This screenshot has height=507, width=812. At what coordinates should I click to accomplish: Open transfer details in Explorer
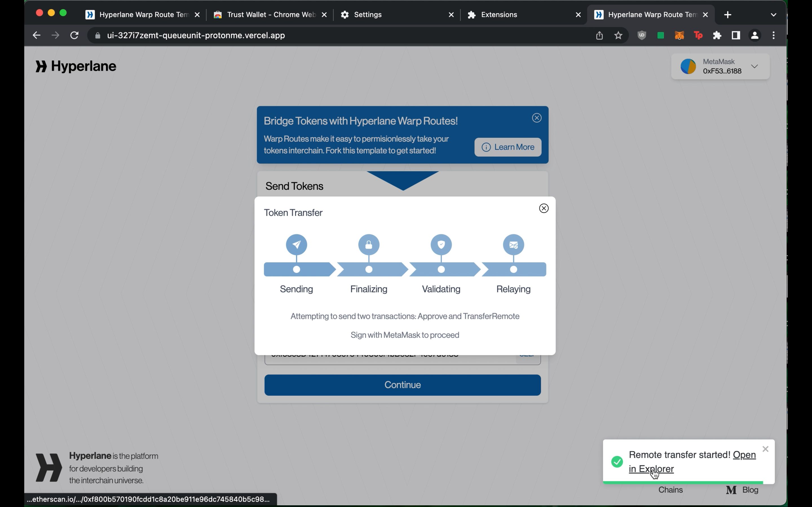(651, 469)
